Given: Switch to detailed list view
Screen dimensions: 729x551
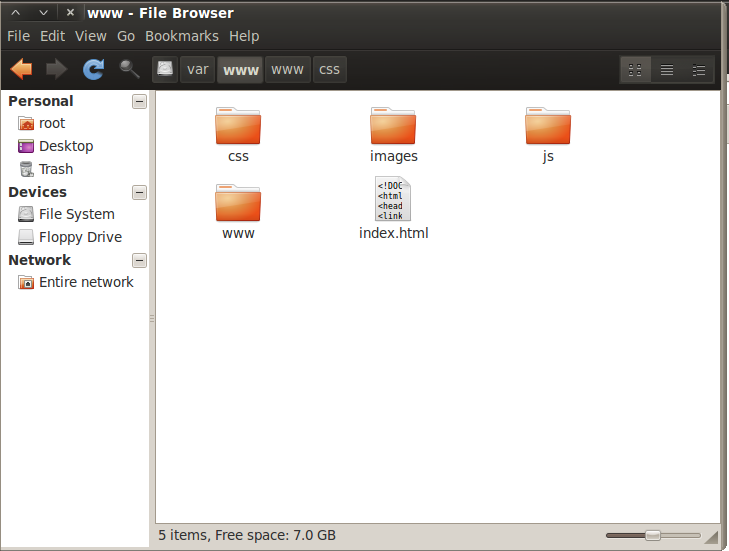Looking at the screenshot, I should point(667,70).
